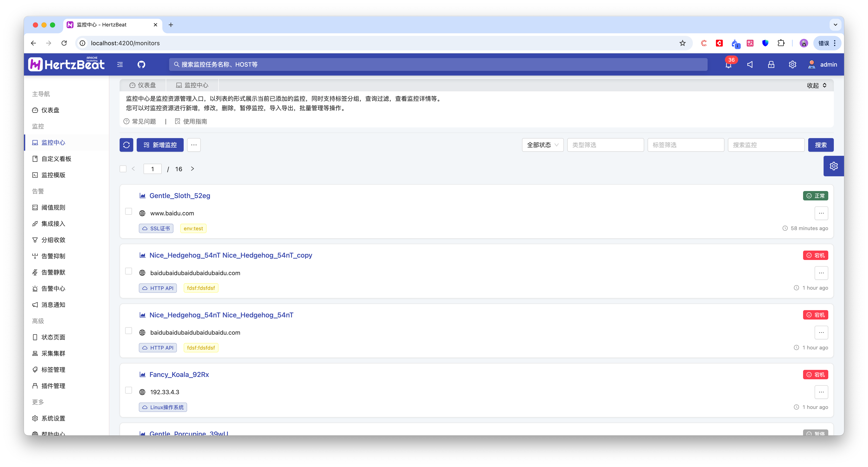Click the lock screen icon in header

[x=771, y=64]
